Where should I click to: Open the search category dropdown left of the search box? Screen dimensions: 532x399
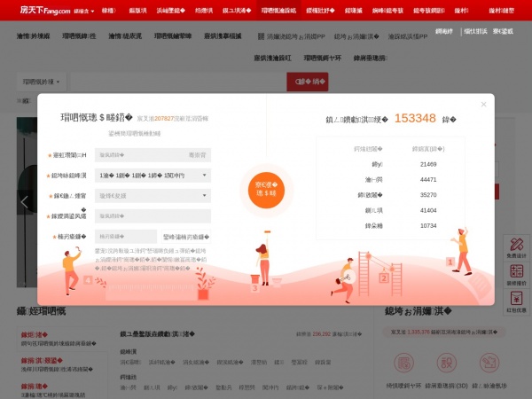tap(42, 82)
